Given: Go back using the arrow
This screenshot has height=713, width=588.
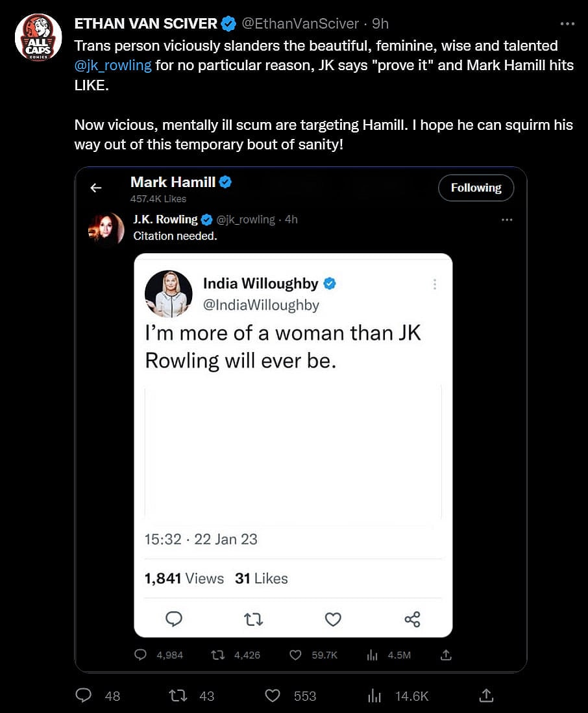Looking at the screenshot, I should pyautogui.click(x=95, y=188).
